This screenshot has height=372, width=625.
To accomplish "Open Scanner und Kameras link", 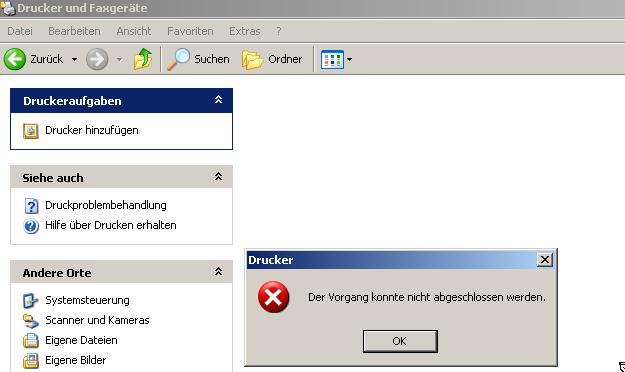I will tap(97, 320).
